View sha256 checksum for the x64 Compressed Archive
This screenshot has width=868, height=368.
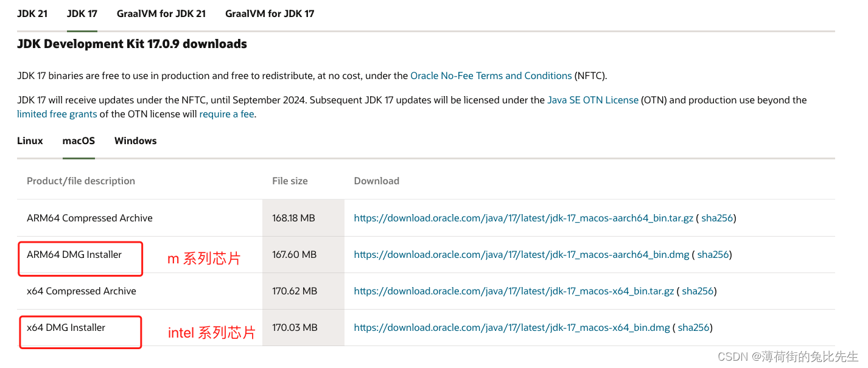click(x=698, y=291)
